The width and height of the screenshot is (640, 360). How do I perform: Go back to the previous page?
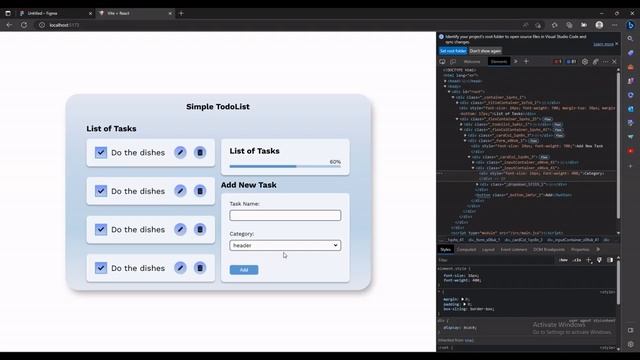click(9, 25)
